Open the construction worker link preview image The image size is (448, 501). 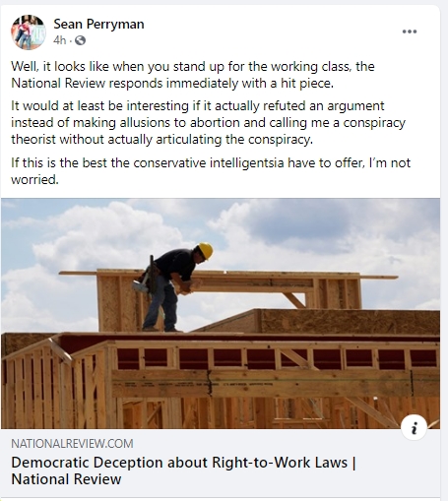[x=221, y=313]
